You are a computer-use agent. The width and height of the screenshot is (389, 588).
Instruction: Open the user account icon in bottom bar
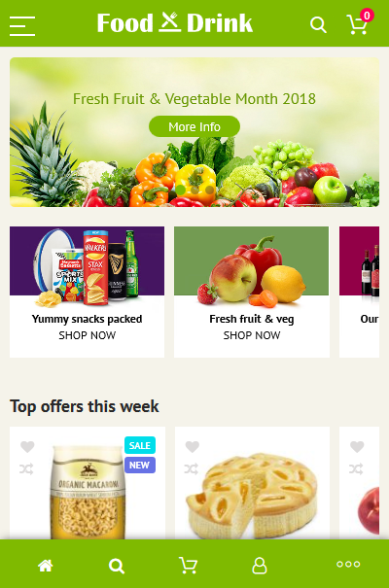(260, 565)
